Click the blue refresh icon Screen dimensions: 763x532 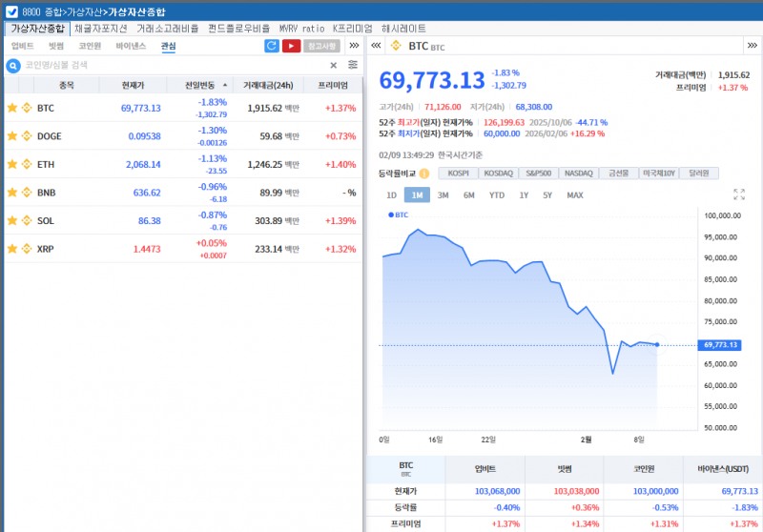point(272,46)
